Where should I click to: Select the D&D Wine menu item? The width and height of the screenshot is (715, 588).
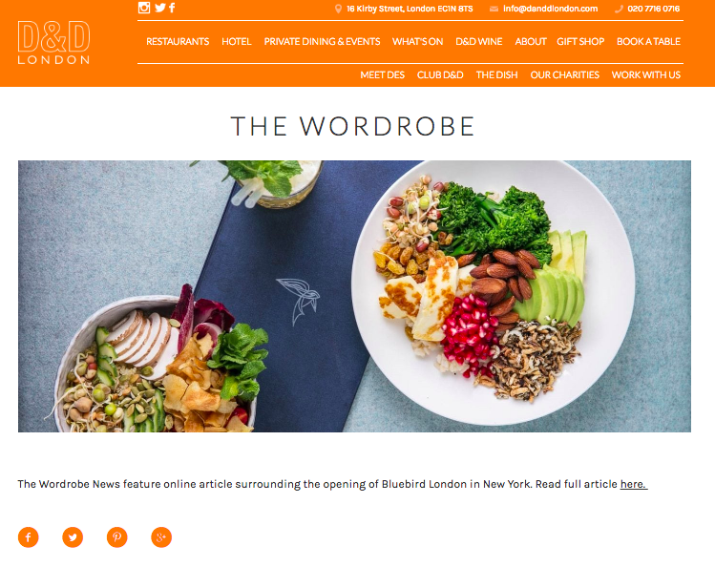(479, 41)
